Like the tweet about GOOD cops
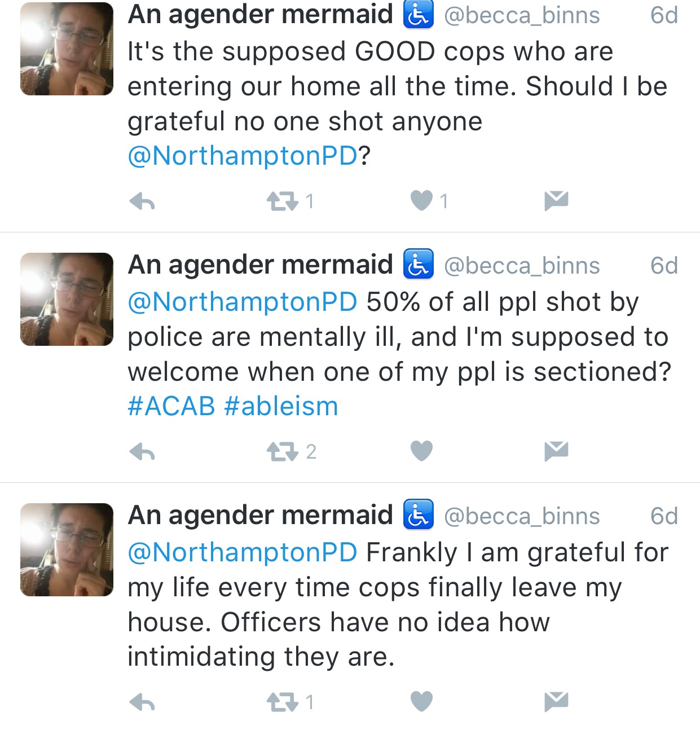The height and width of the screenshot is (730, 700). click(x=421, y=201)
